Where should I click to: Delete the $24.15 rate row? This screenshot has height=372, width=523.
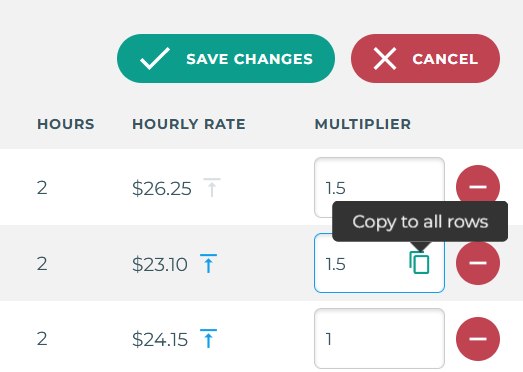click(x=478, y=339)
